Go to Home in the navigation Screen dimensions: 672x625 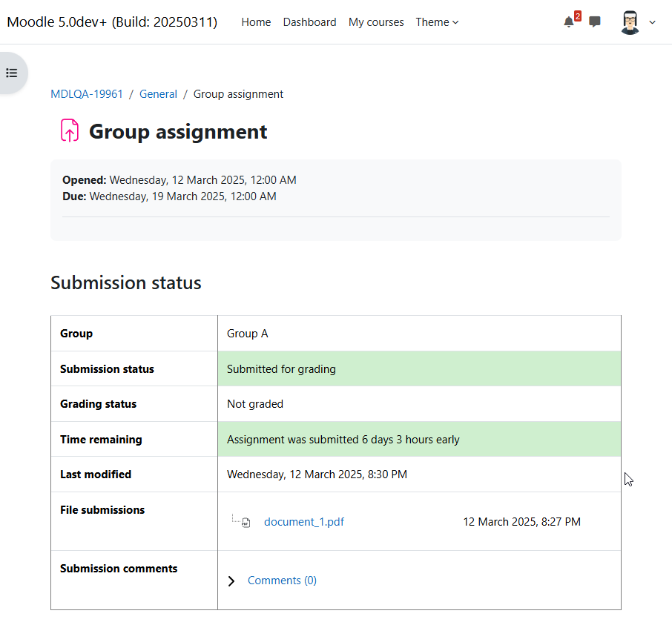click(256, 22)
